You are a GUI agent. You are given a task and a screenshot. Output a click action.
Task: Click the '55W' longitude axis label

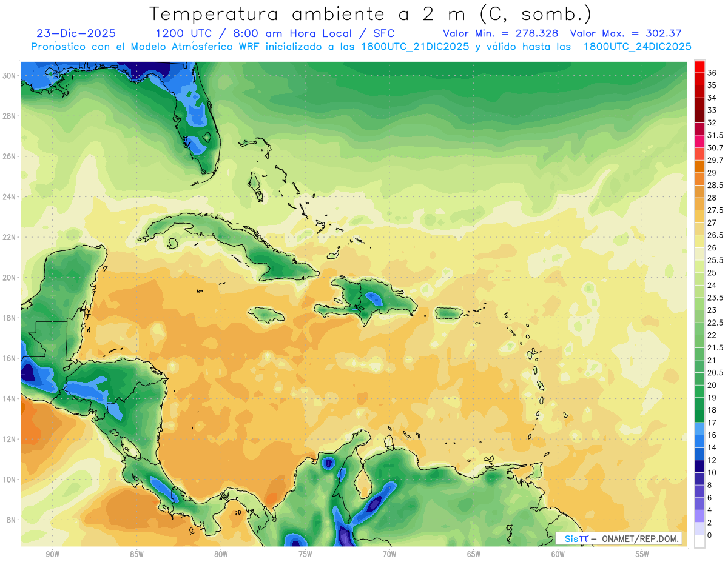(x=642, y=554)
